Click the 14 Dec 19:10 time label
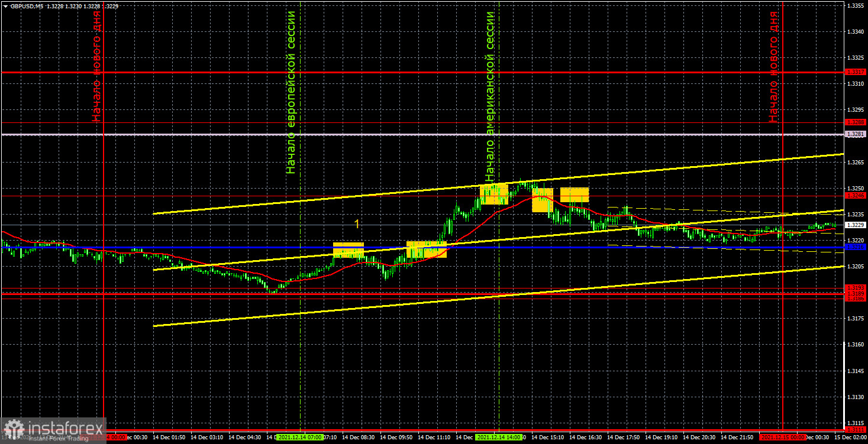The height and width of the screenshot is (444, 868). coord(662,437)
